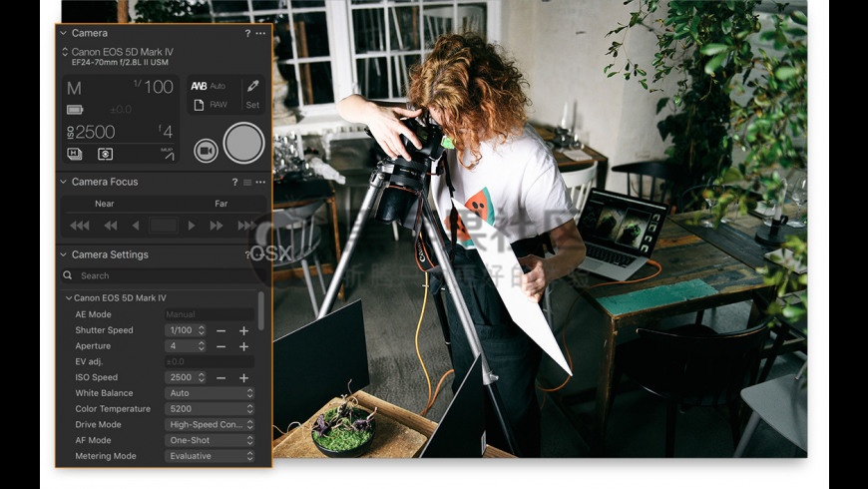The width and height of the screenshot is (868, 489).
Task: Open Camera panel more options menu
Action: coord(260,33)
